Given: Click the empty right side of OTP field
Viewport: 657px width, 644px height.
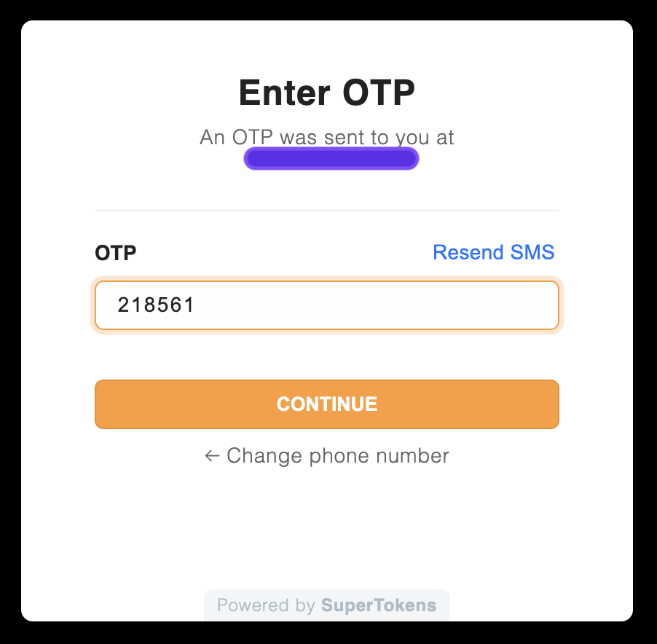Looking at the screenshot, I should coord(452,305).
